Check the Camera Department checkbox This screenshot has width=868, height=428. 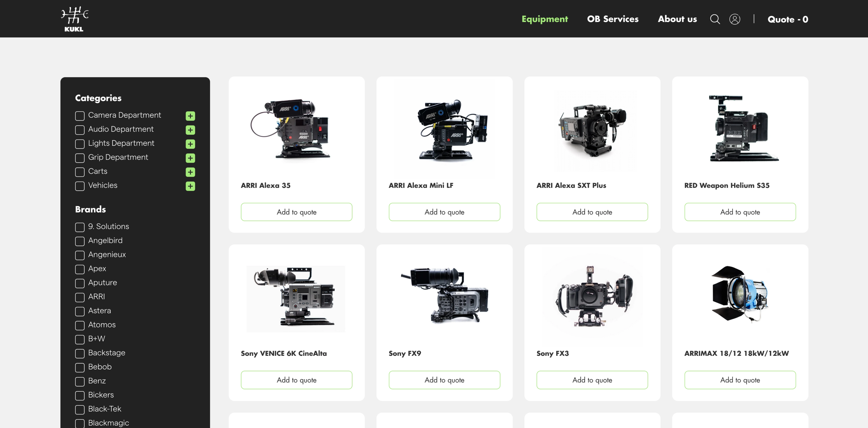point(80,116)
